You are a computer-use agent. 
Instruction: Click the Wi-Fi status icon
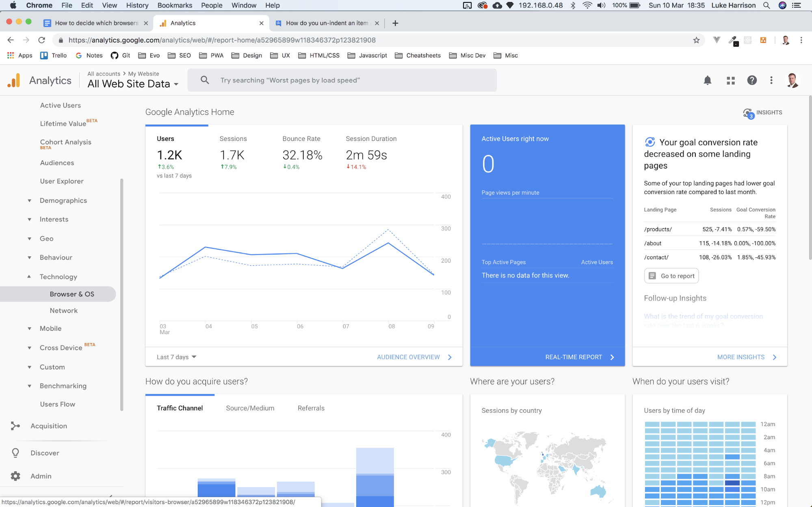tap(587, 5)
